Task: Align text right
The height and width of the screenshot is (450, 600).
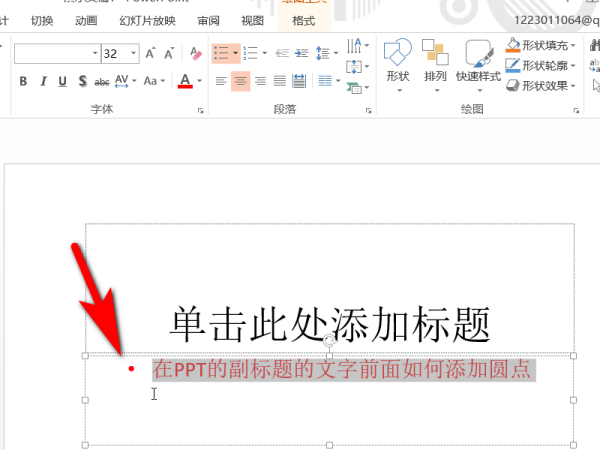Action: (260, 81)
